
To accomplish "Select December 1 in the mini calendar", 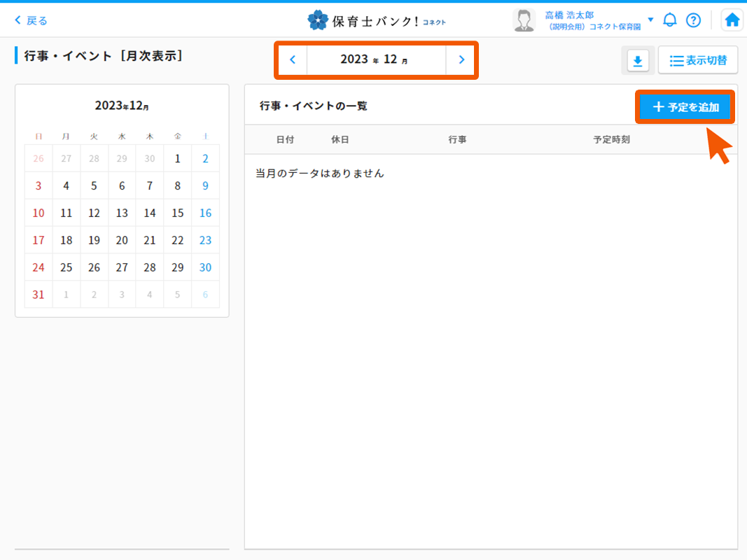I will coord(178,158).
